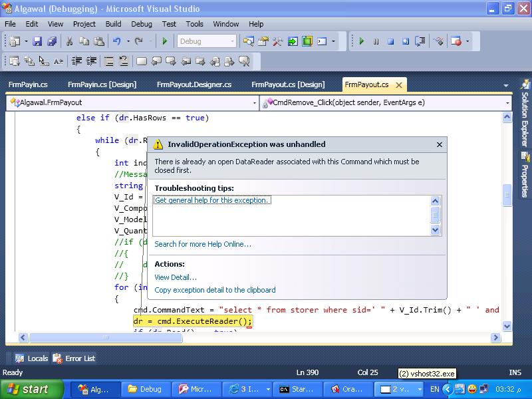532x399 pixels.
Task: Open the Algawal.FrmPayout class dropdown
Action: pos(132,102)
